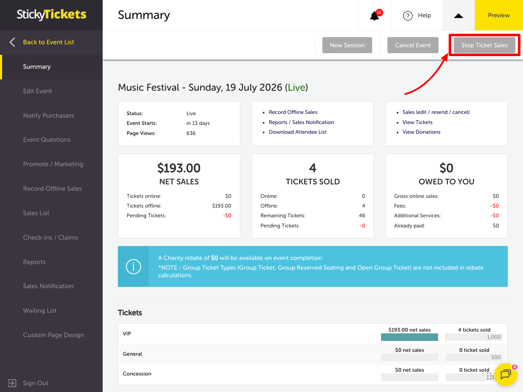Open Edit Event in the sidebar
The image size is (523, 392).
[37, 91]
